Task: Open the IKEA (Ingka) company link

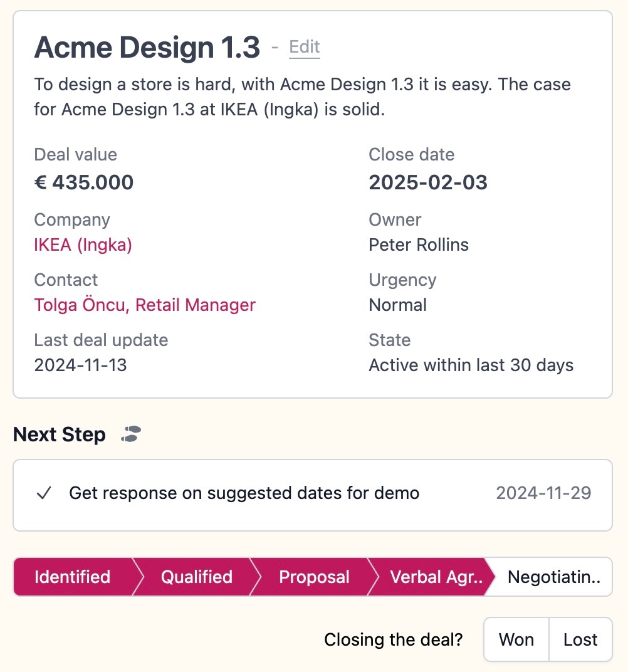Action: point(83,244)
